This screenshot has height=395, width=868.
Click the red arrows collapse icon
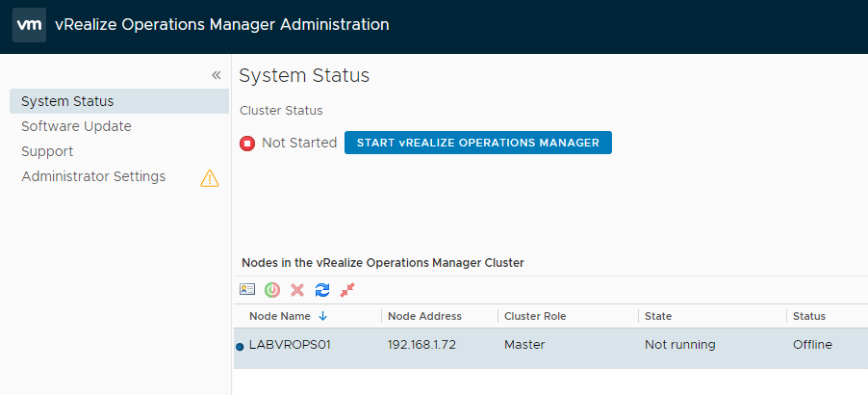(347, 289)
